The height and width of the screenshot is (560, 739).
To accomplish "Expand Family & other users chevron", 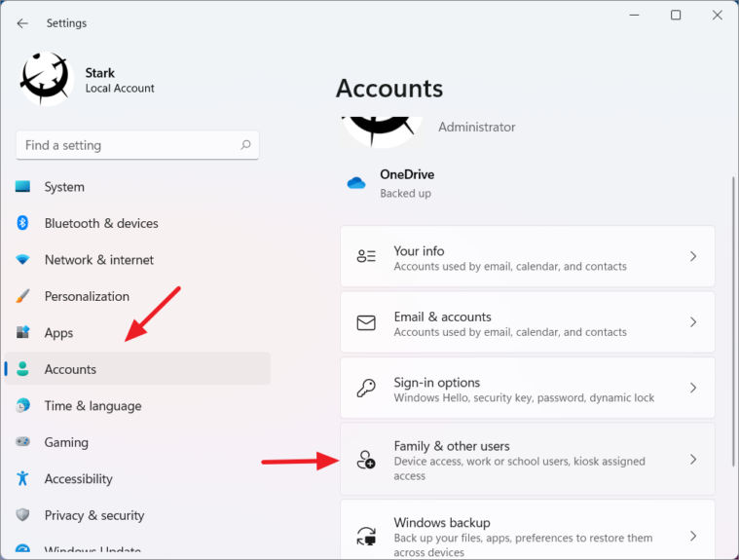I will [x=693, y=459].
